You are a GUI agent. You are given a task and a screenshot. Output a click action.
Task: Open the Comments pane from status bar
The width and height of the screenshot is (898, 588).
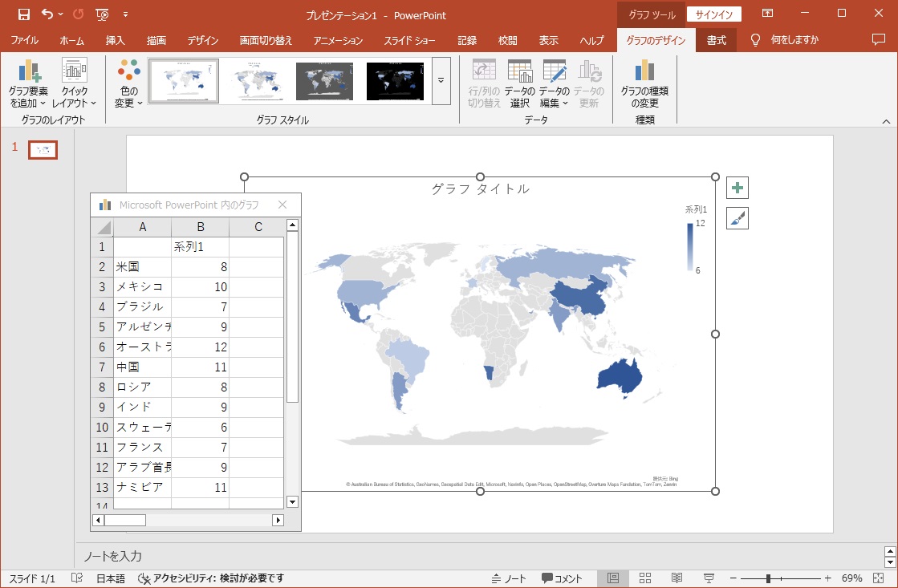pos(562,578)
